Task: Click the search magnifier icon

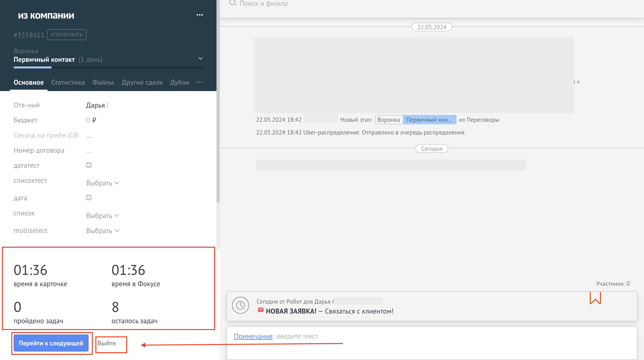Action: point(232,3)
